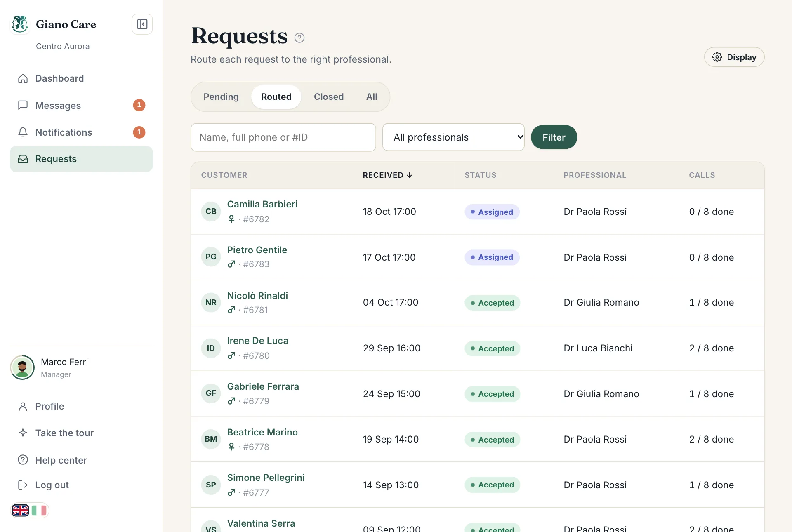Click the Assigned status for Pietro Gentile
792x532 pixels.
(x=492, y=257)
